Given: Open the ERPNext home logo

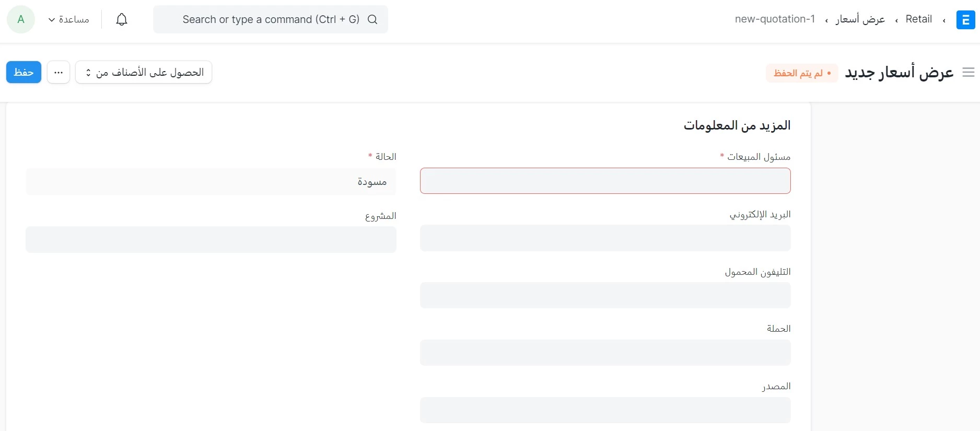Looking at the screenshot, I should tap(965, 20).
